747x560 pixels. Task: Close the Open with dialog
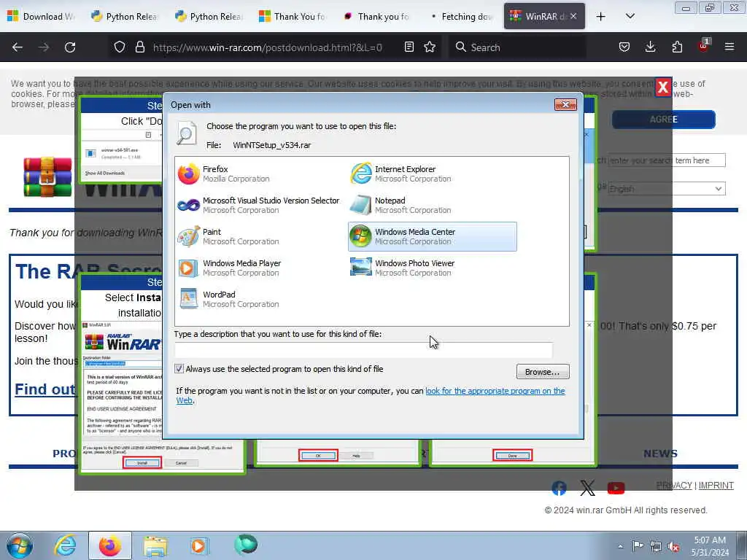(565, 104)
